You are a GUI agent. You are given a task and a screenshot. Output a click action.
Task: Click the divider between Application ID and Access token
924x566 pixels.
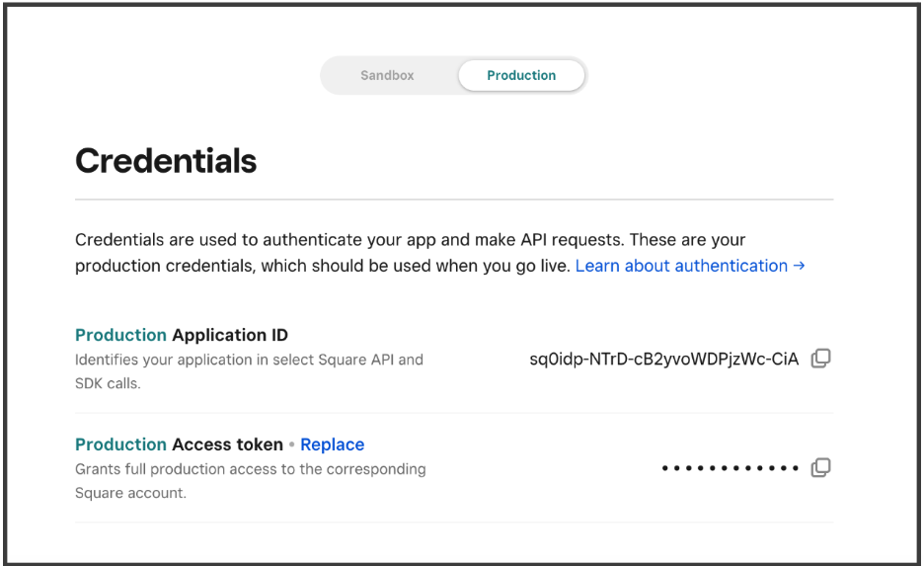[x=454, y=413]
